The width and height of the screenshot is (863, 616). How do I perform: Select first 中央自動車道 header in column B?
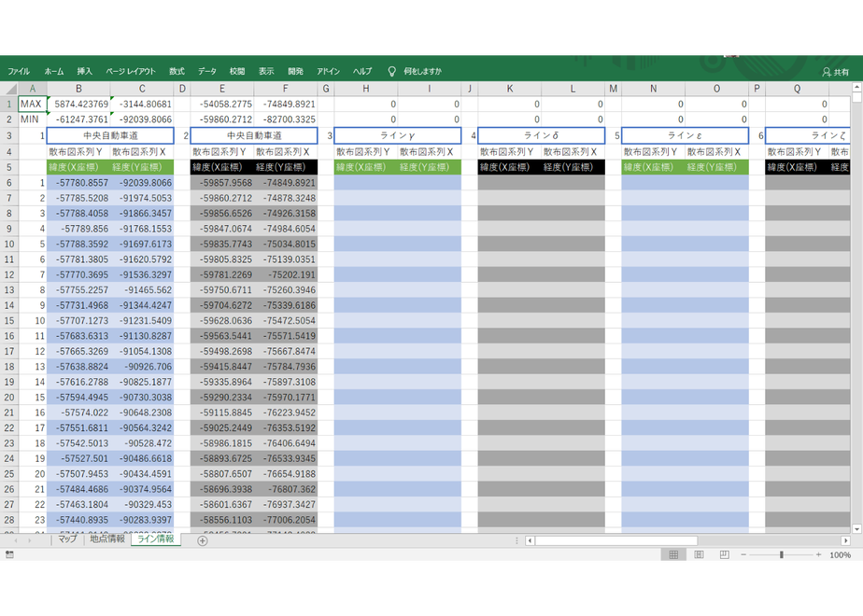[110, 135]
